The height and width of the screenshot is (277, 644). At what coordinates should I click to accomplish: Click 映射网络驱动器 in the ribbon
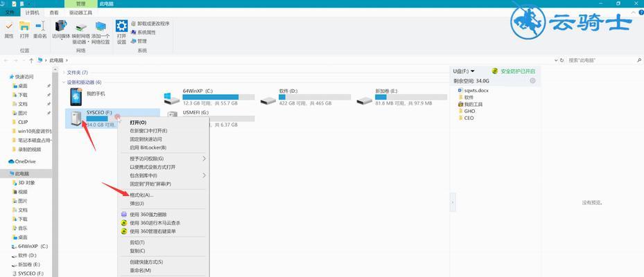tap(81, 33)
